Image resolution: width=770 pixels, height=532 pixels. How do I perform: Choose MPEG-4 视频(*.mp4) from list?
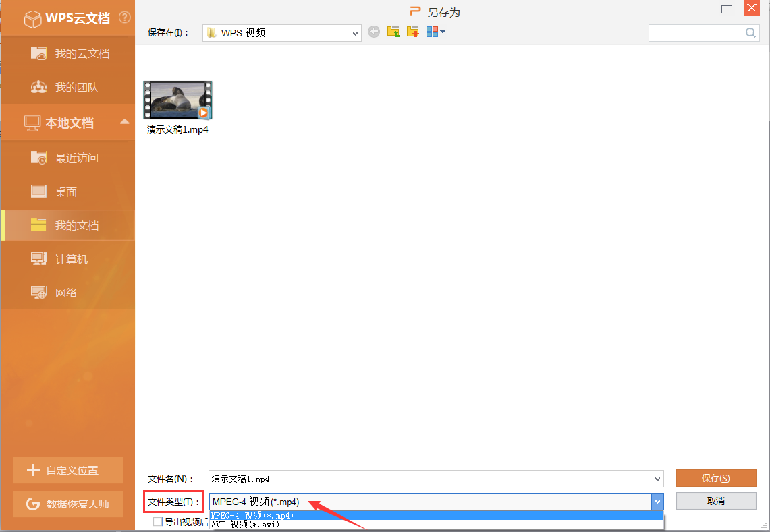[x=436, y=515]
